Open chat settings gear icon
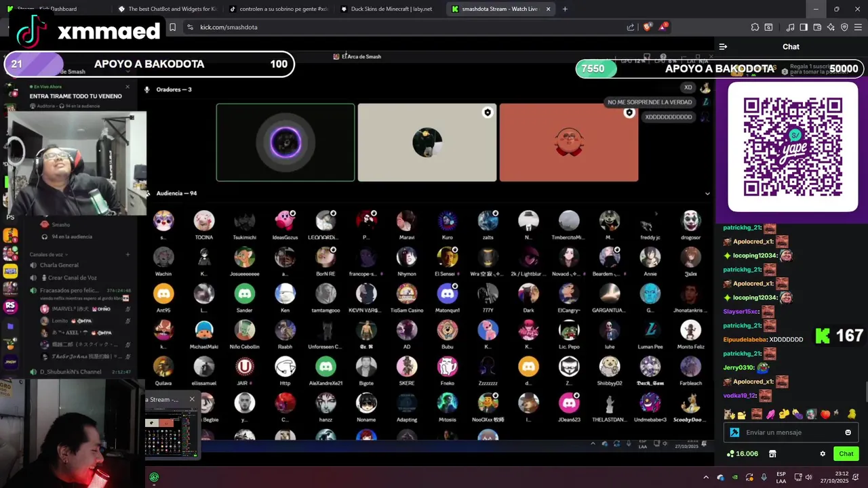 click(x=823, y=453)
